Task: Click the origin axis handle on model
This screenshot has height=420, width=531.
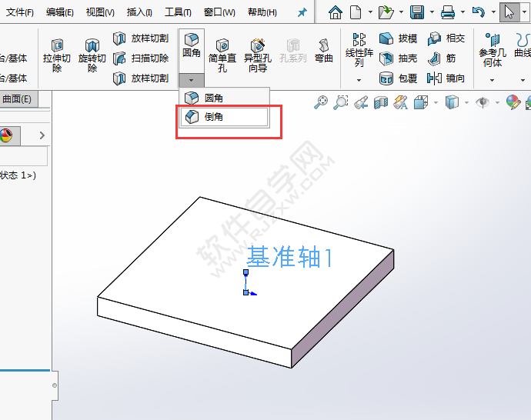Action: (246, 292)
